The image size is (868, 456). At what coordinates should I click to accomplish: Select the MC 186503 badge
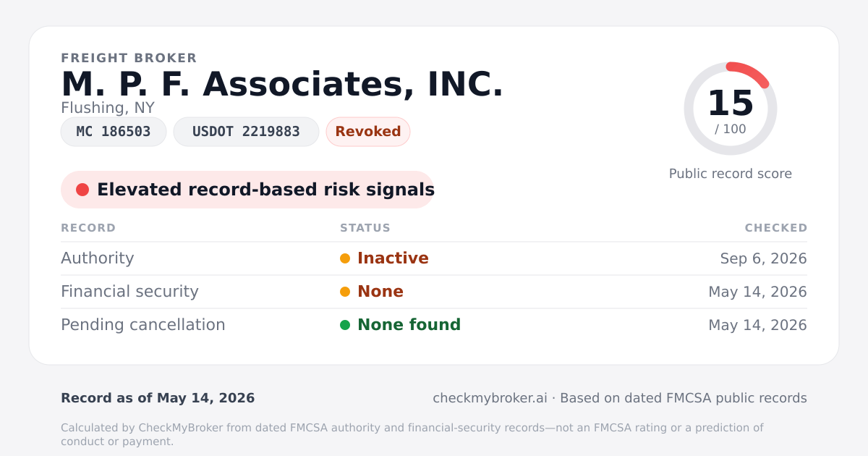[114, 132]
